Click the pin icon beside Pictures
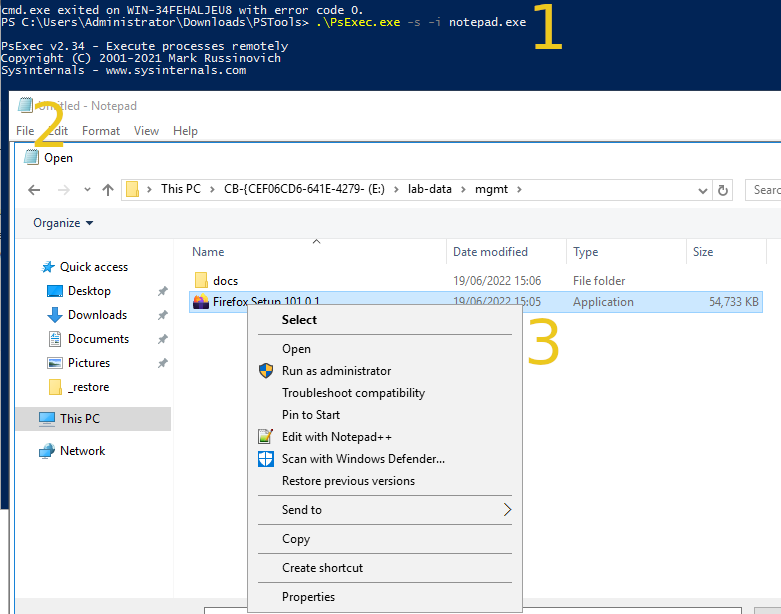 click(162, 363)
